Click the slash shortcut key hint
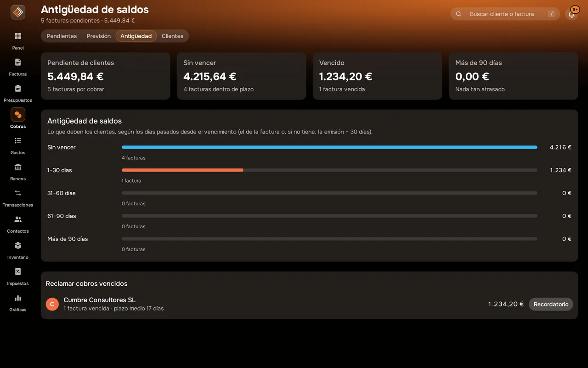This screenshot has height=368, width=588. (x=551, y=14)
